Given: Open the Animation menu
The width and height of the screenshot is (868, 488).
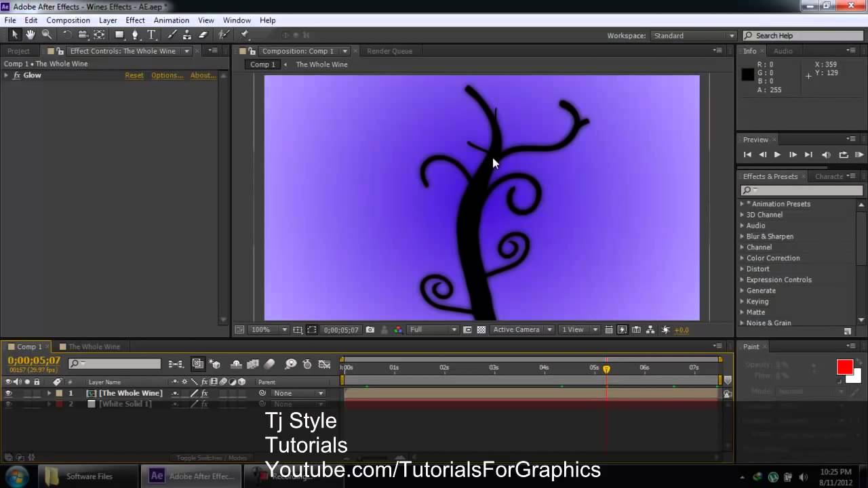Looking at the screenshot, I should pyautogui.click(x=171, y=20).
